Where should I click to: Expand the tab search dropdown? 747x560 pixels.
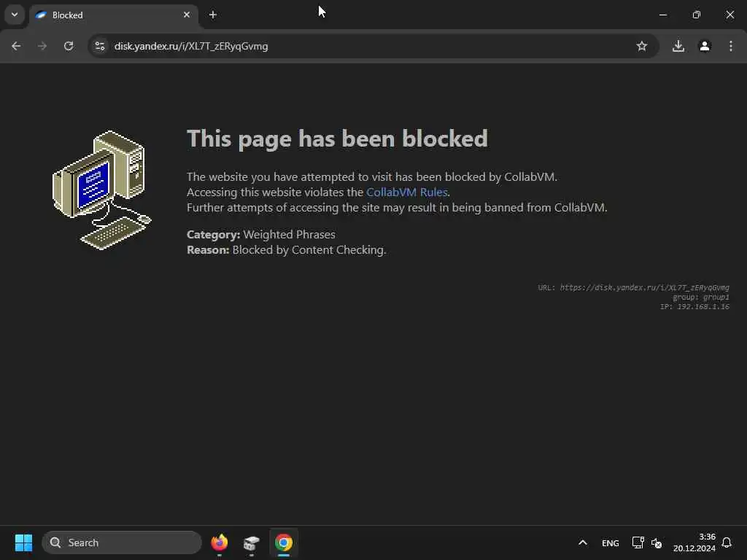15,15
